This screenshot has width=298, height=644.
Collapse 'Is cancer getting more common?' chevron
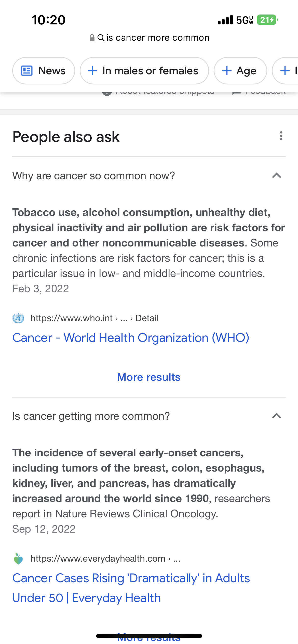(x=276, y=416)
